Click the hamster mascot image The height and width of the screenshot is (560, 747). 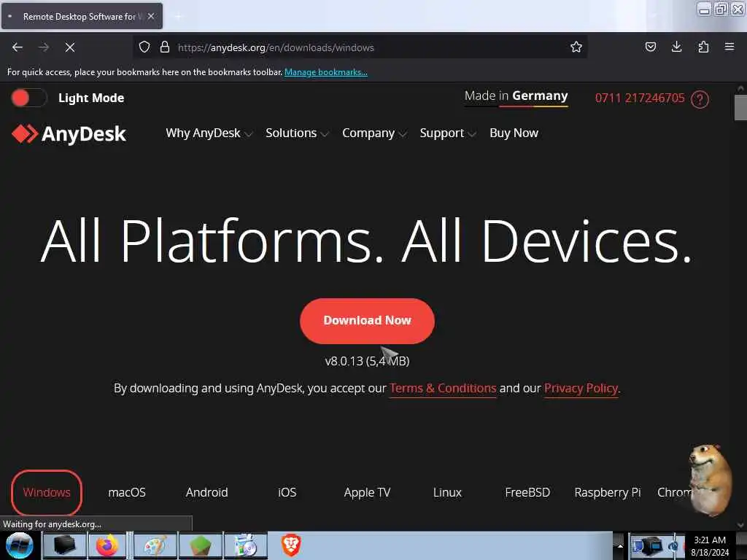[x=710, y=480]
